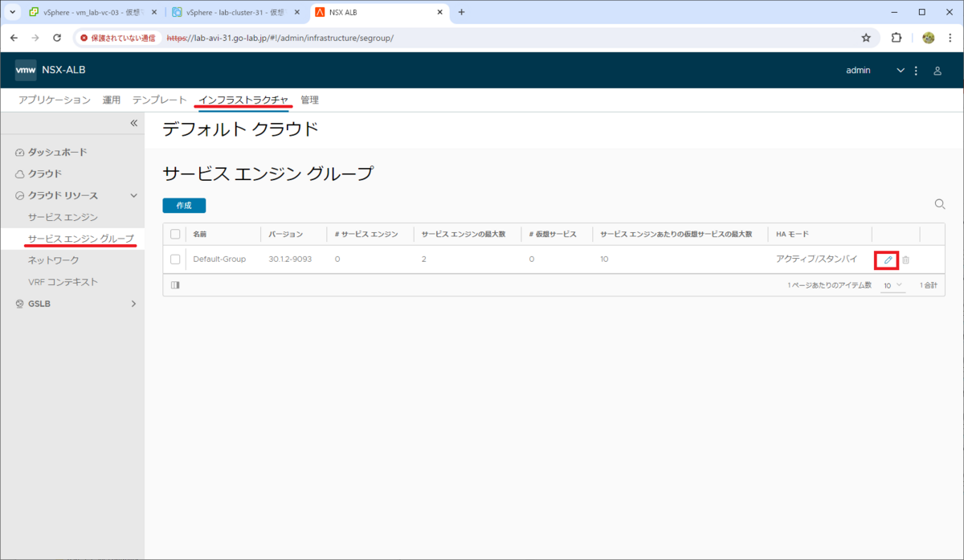
Task: Click the NSX-ALB product title
Action: click(x=63, y=70)
